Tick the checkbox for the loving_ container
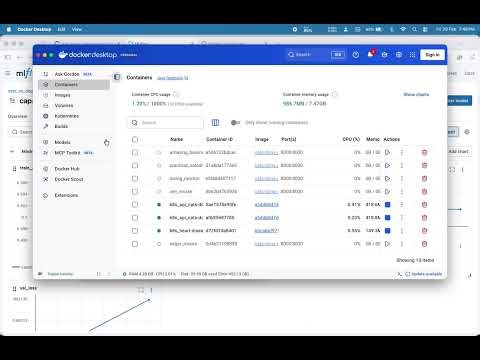The width and height of the screenshot is (480, 360). 135,178
